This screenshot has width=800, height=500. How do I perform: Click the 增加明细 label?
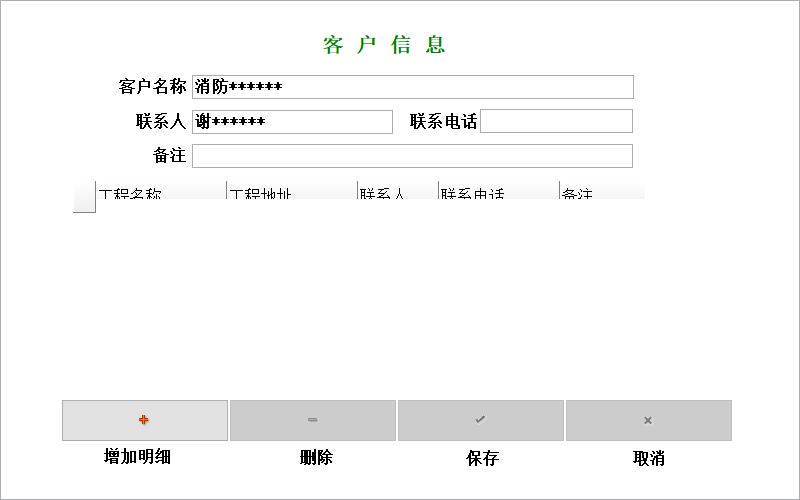[137, 457]
